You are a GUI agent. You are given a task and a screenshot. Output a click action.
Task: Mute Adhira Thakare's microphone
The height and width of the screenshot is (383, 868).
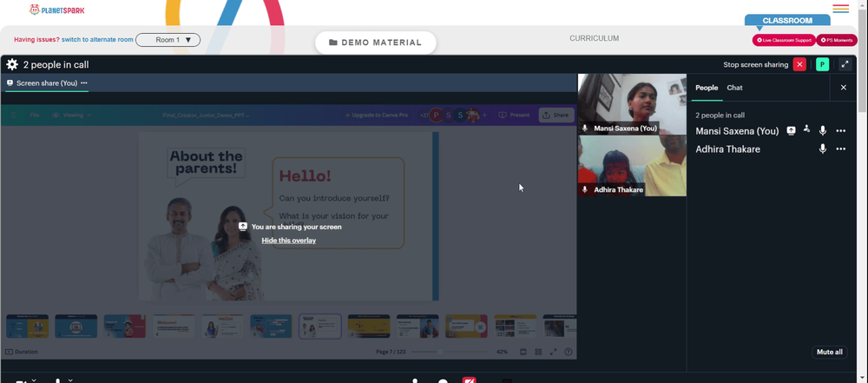(823, 149)
